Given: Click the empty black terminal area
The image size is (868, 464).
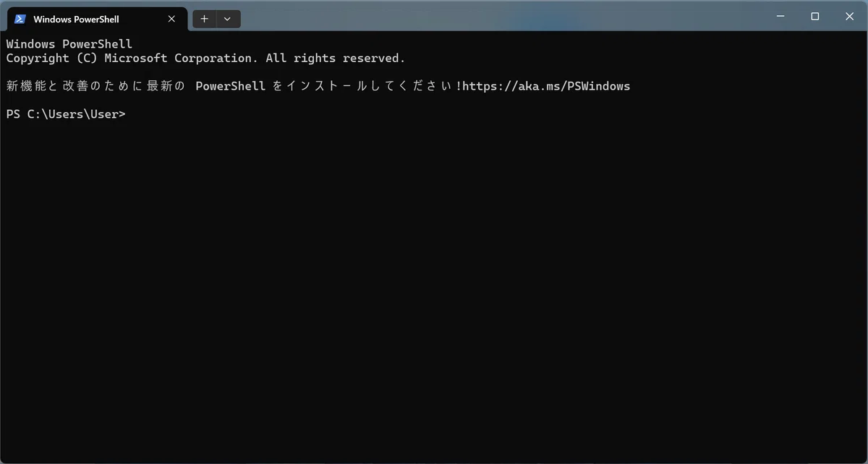Looking at the screenshot, I should click(x=434, y=289).
